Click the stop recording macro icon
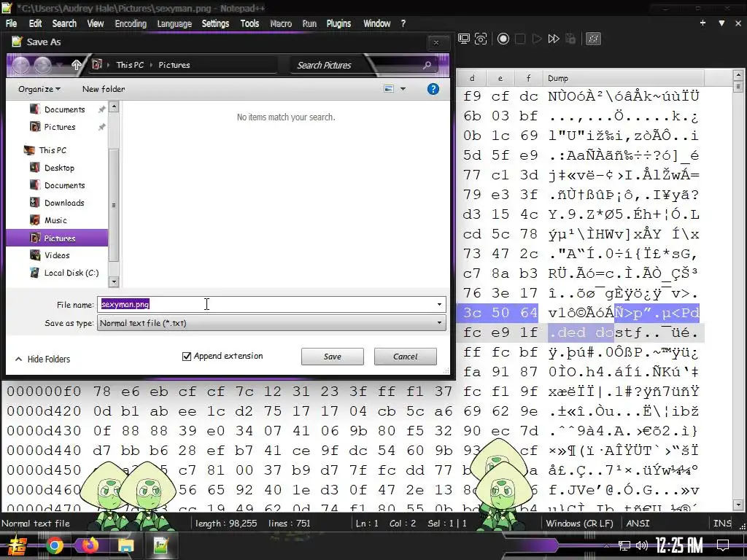This screenshot has width=747, height=560. pyautogui.click(x=520, y=39)
